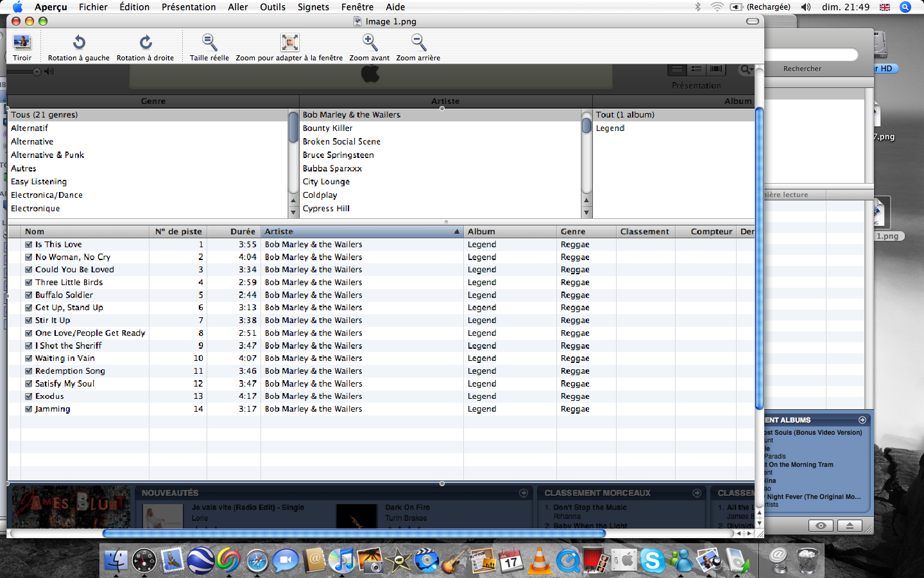
Task: Toggle the Buffalo Soldier checkbox
Action: click(x=28, y=295)
